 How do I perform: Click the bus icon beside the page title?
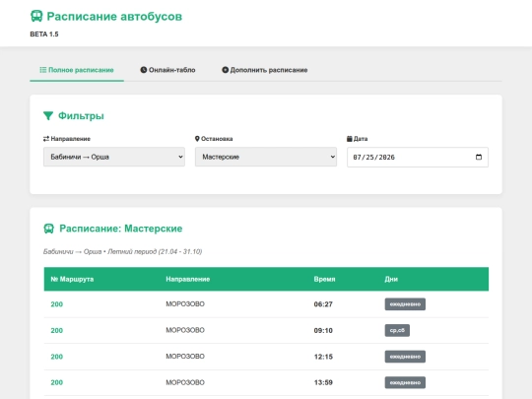pyautogui.click(x=36, y=16)
